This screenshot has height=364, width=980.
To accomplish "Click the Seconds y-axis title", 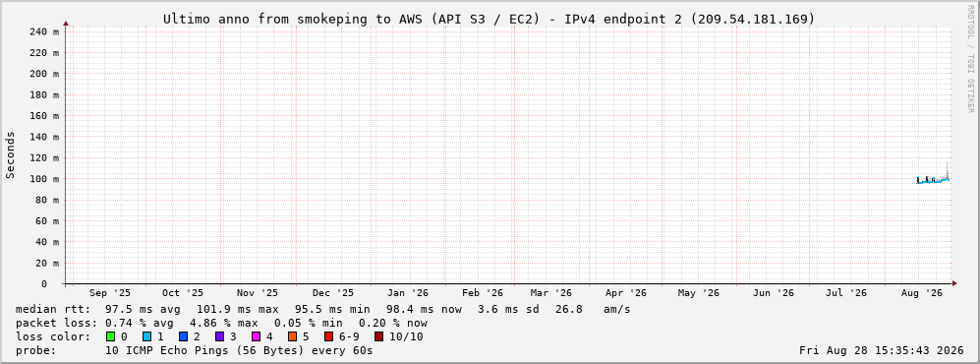I will point(11,154).
